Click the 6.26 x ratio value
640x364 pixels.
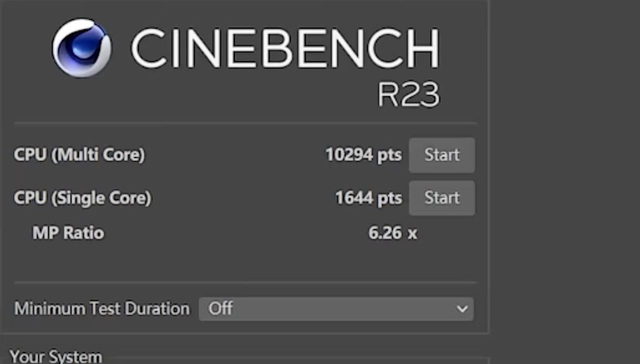[x=392, y=233]
